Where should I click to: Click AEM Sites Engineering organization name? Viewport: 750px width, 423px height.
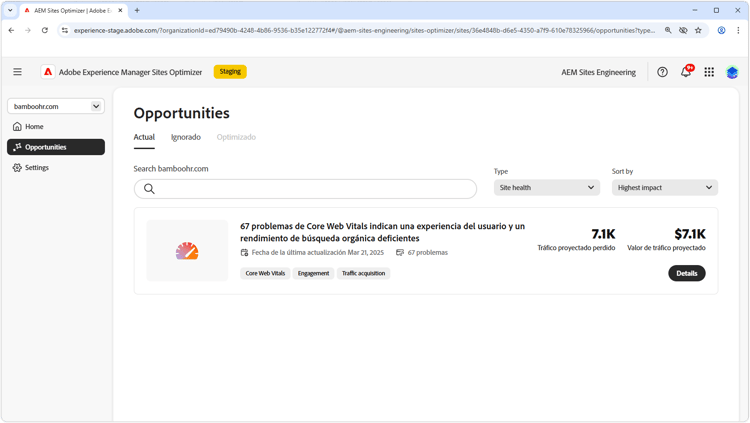pos(598,72)
